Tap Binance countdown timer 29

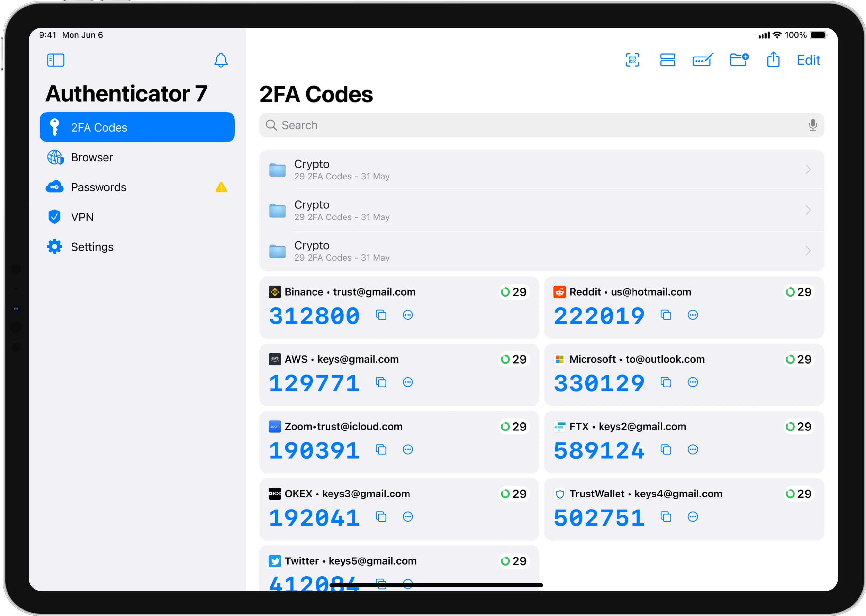tap(513, 292)
